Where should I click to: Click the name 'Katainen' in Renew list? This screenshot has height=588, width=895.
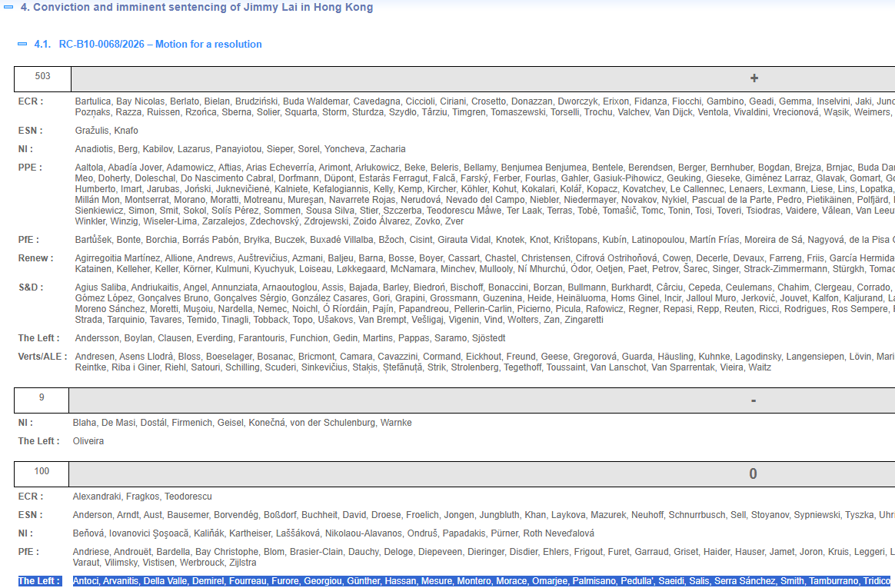point(92,269)
